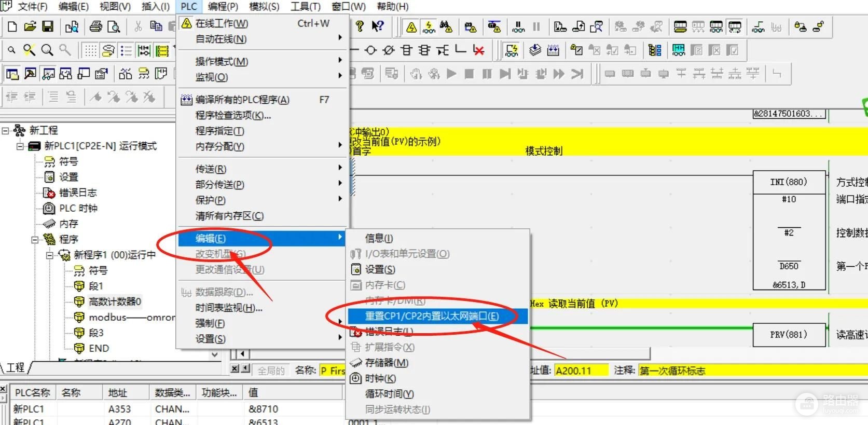Select 清所有内存区(C) menu entry
This screenshot has width=868, height=425.
(262, 215)
